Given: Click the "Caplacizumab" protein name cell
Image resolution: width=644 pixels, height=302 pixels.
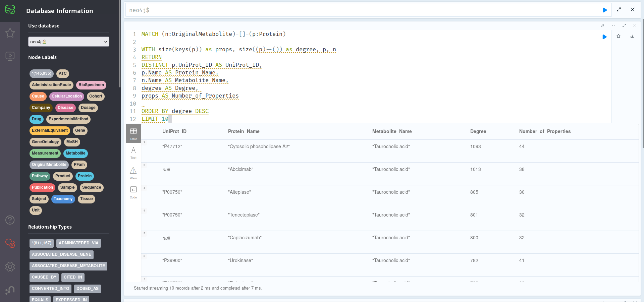Looking at the screenshot, I should pyautogui.click(x=245, y=238).
